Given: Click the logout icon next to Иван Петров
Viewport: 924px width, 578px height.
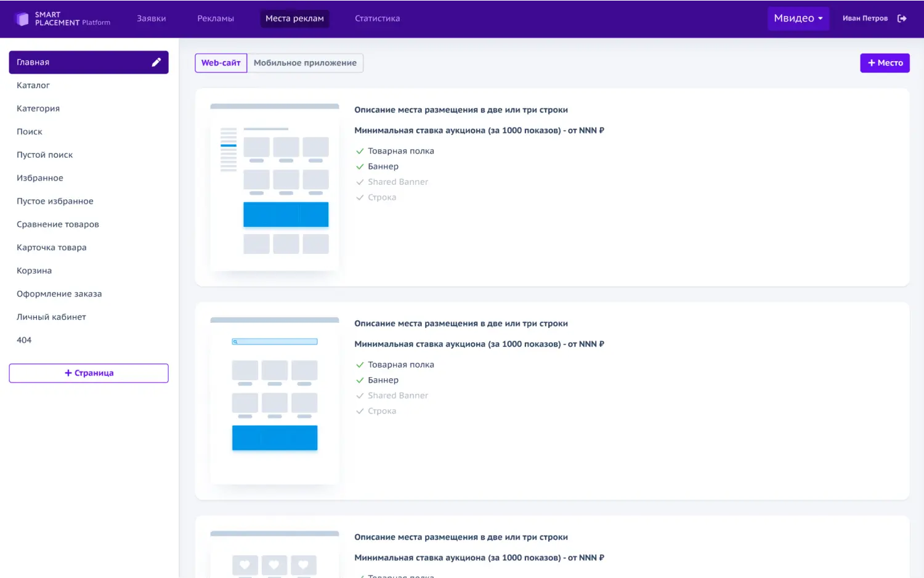Looking at the screenshot, I should click(x=902, y=18).
